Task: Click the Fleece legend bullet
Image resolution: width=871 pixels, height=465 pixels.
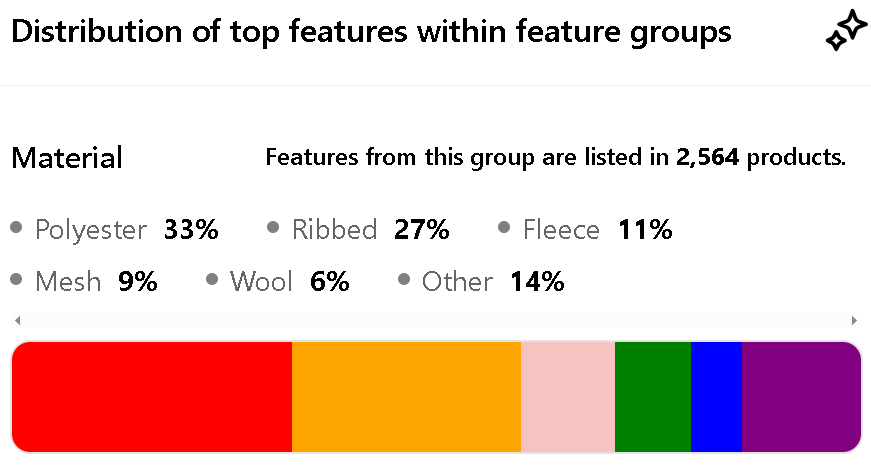Action: point(504,229)
